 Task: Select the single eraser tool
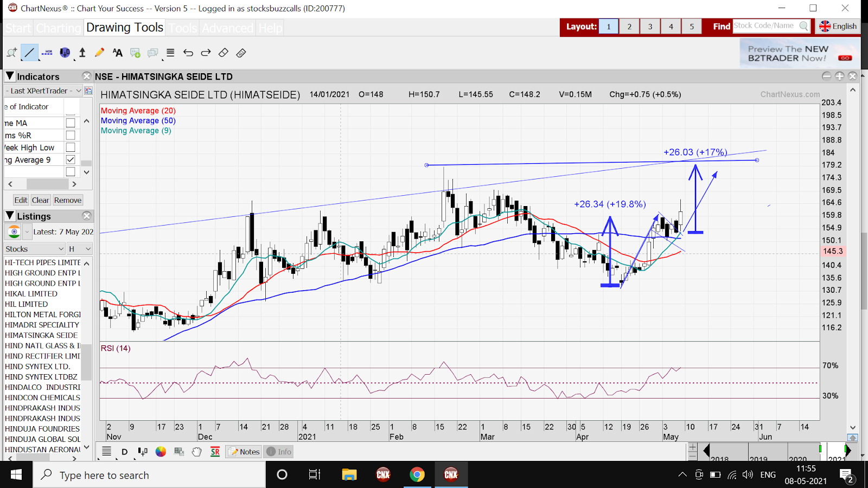coord(224,53)
